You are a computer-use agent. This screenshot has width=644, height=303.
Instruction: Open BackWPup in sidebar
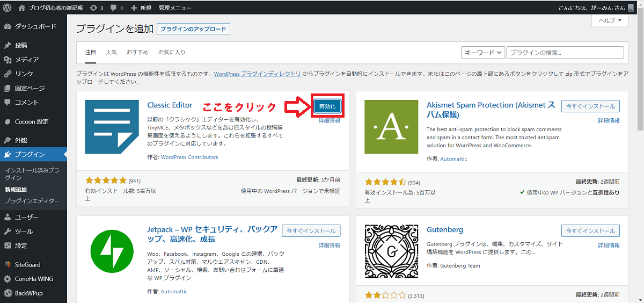(33, 293)
